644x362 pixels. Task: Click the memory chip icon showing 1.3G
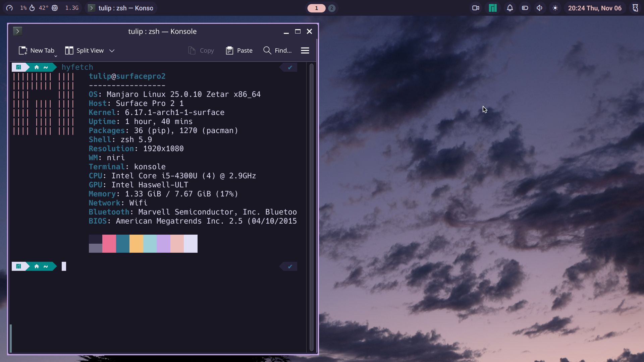(55, 8)
